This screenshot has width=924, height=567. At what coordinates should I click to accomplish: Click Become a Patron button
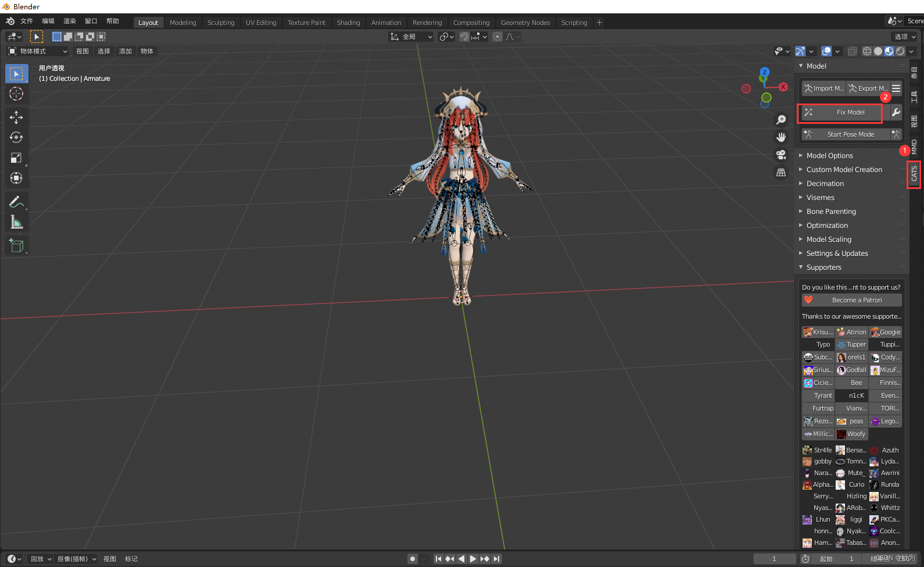click(x=852, y=300)
